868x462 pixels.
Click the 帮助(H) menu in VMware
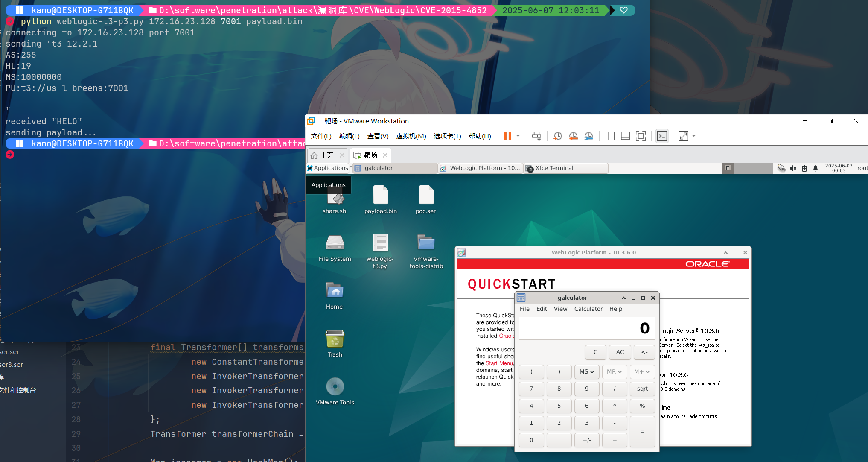(x=480, y=136)
